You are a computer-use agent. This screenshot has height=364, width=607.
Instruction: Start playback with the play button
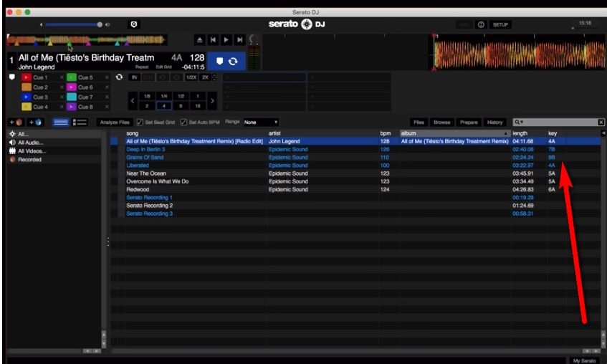pos(226,39)
